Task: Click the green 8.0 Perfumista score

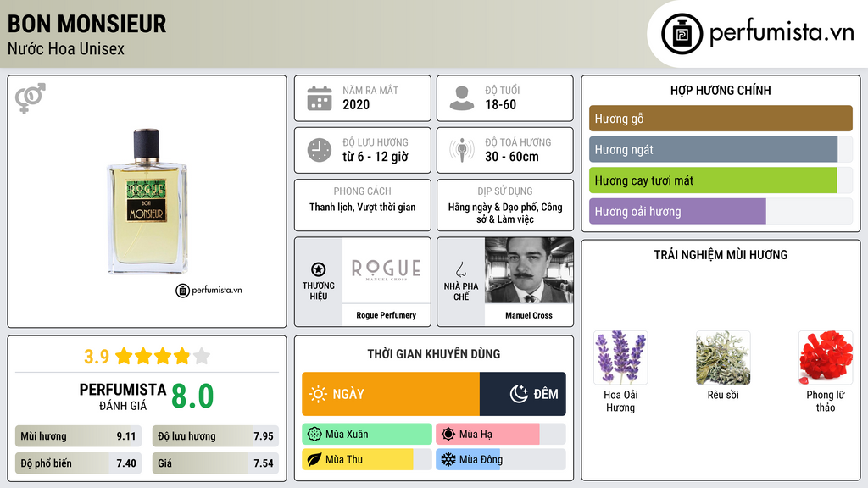Action: 192,396
